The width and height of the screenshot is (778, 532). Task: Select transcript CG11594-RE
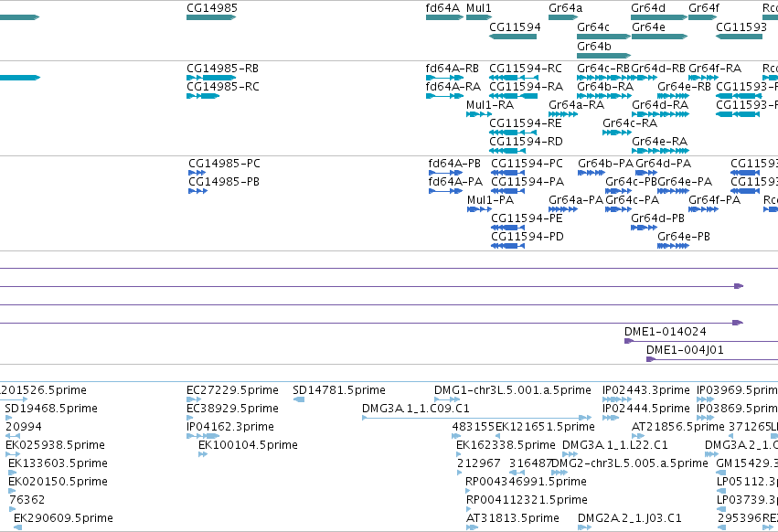(x=513, y=133)
